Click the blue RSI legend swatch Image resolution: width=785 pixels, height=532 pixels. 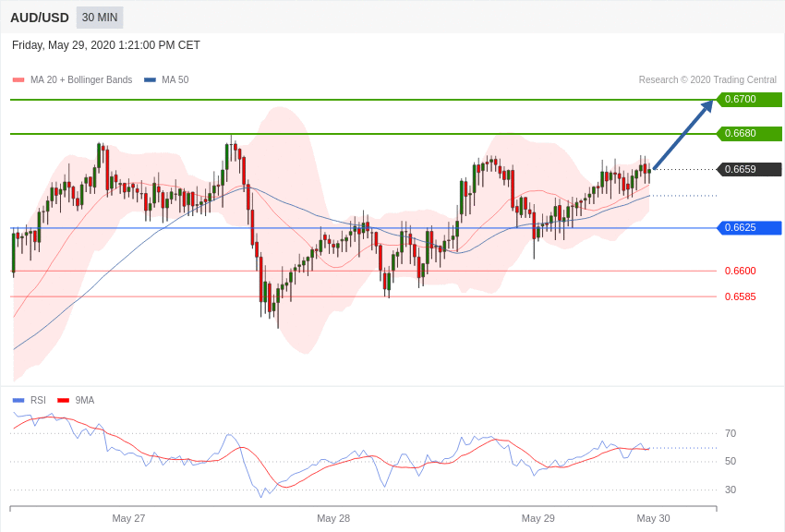tap(18, 400)
